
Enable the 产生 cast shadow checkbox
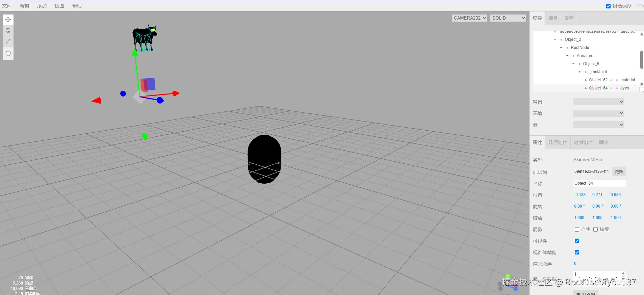coord(577,230)
